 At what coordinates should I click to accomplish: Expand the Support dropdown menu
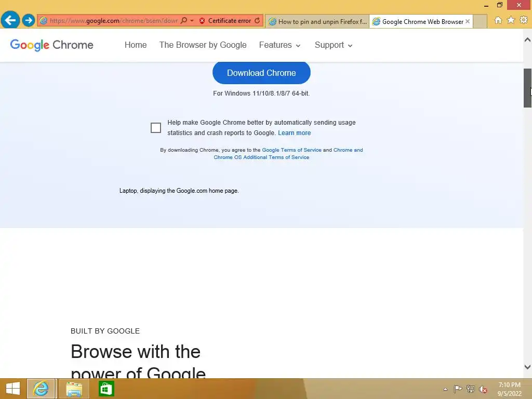click(334, 45)
